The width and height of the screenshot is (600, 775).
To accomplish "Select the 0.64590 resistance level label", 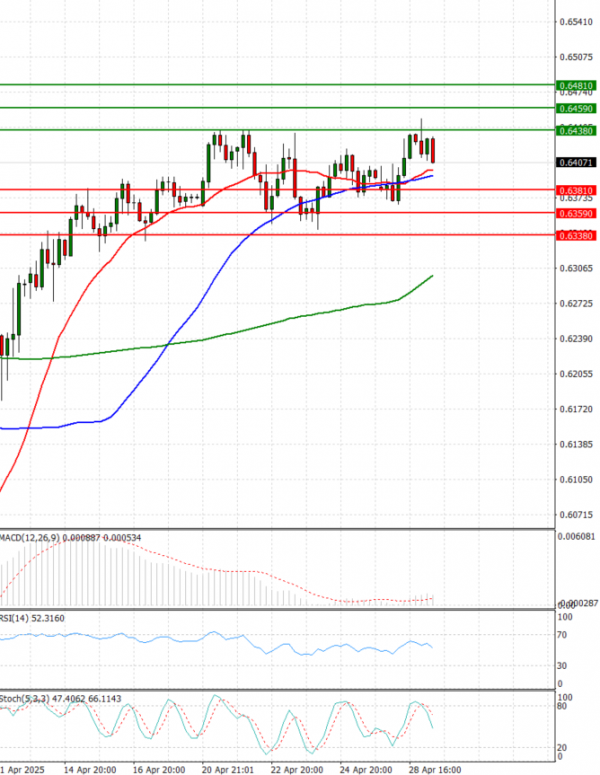I will coord(575,108).
